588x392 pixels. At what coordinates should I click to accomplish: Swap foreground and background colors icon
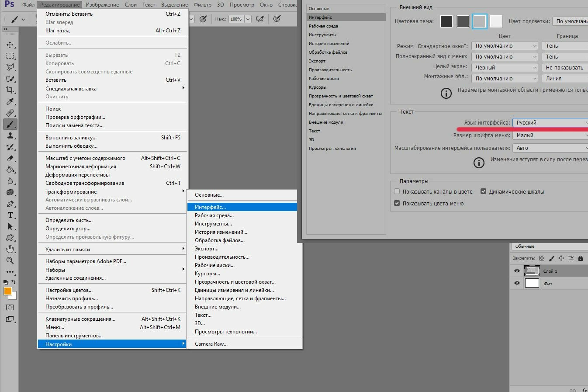(14, 282)
